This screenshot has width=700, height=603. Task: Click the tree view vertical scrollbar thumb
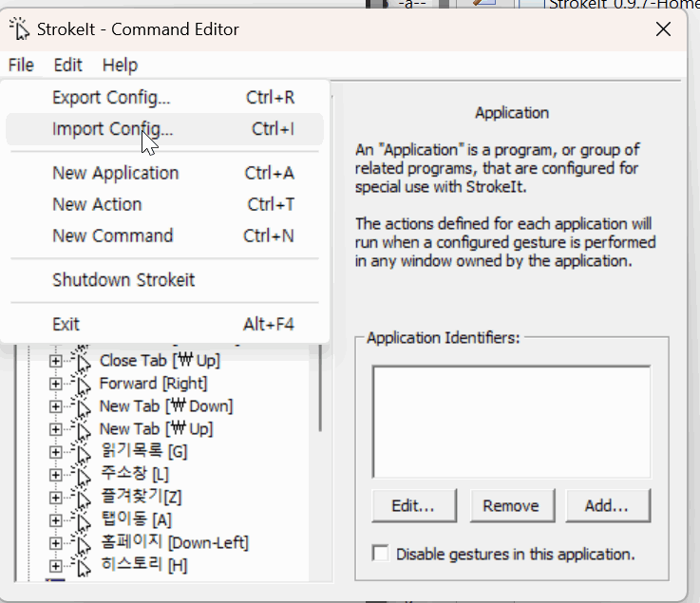coord(320,387)
